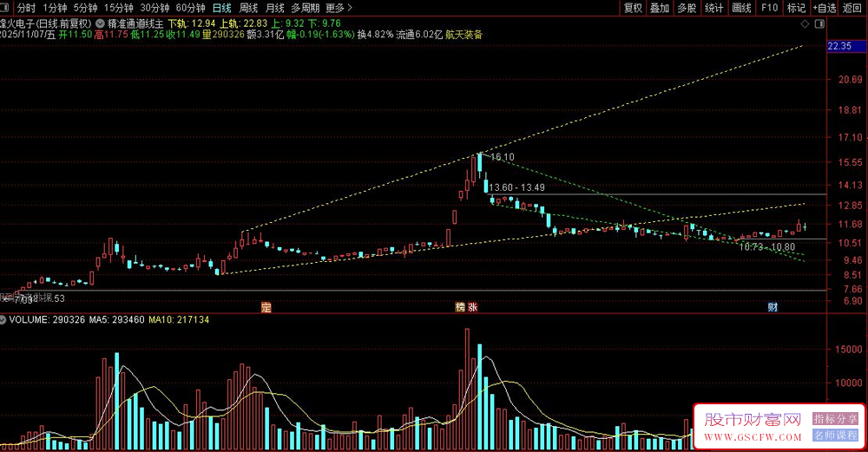Open the 多周期 multi-period view
This screenshot has height=452, width=868.
306,9
